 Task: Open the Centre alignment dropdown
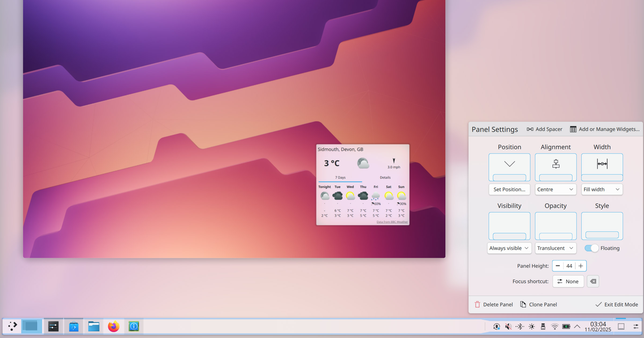pos(555,189)
